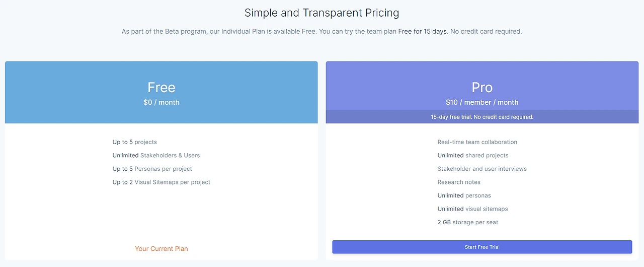Select the Unlimited Stakeholders & Users feature
The image size is (644, 267).
(156, 155)
